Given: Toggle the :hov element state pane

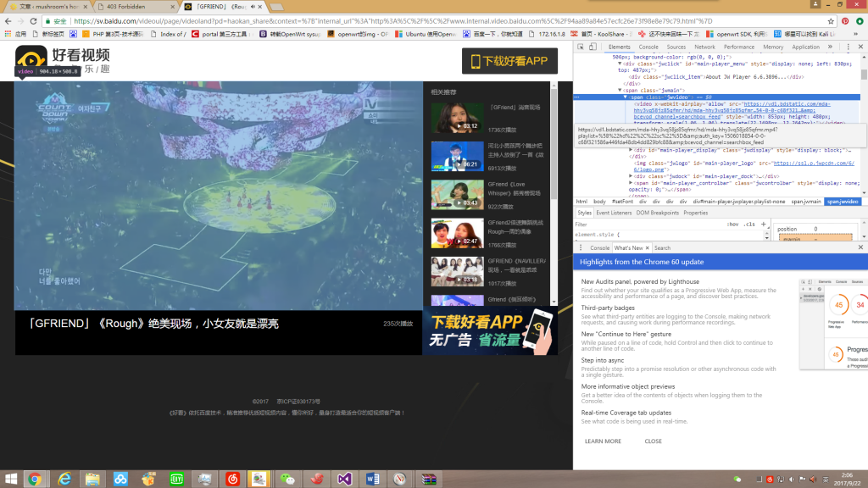Looking at the screenshot, I should [x=733, y=225].
